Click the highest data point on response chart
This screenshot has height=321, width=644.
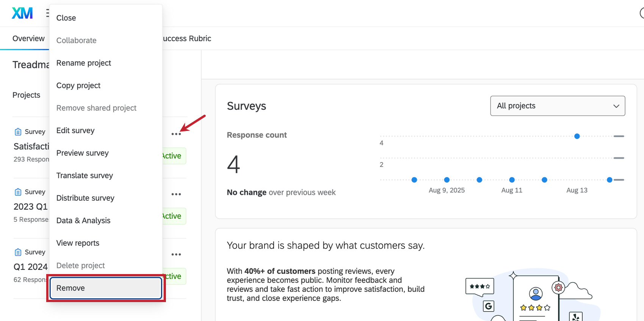tap(577, 136)
